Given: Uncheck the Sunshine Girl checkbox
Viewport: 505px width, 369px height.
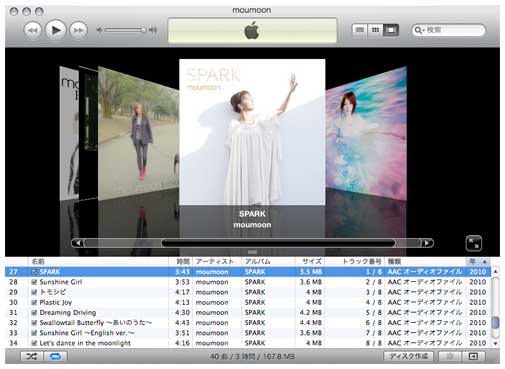Looking at the screenshot, I should [34, 282].
